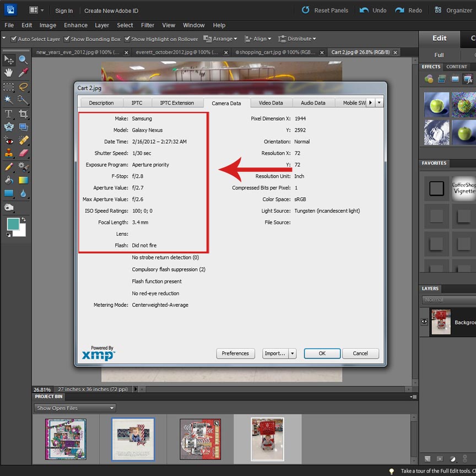The height and width of the screenshot is (476, 476).
Task: Select the Eraser tool
Action: pyautogui.click(x=23, y=153)
